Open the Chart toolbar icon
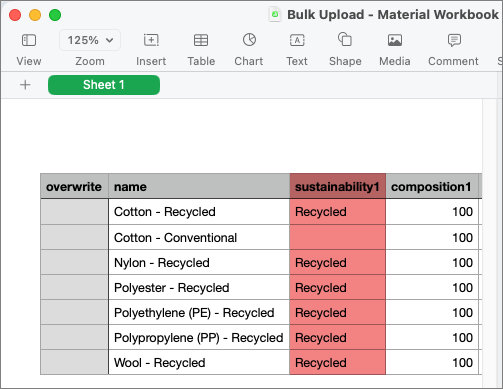This screenshot has width=503, height=389. click(x=249, y=40)
